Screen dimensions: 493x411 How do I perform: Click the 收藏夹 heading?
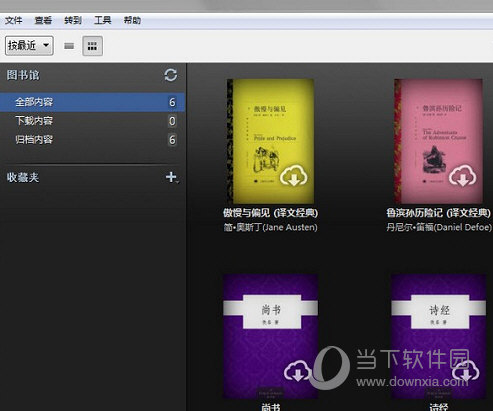(23, 177)
